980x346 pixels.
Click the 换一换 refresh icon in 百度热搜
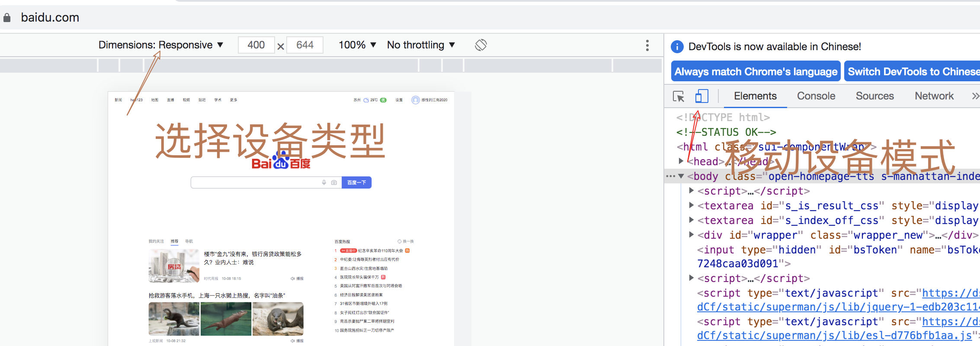(x=400, y=241)
